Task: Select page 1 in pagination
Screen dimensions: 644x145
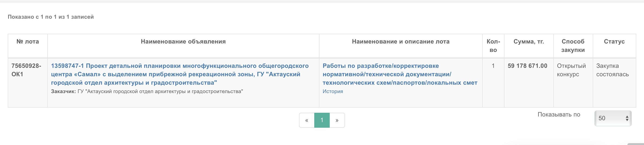Action: click(x=322, y=120)
